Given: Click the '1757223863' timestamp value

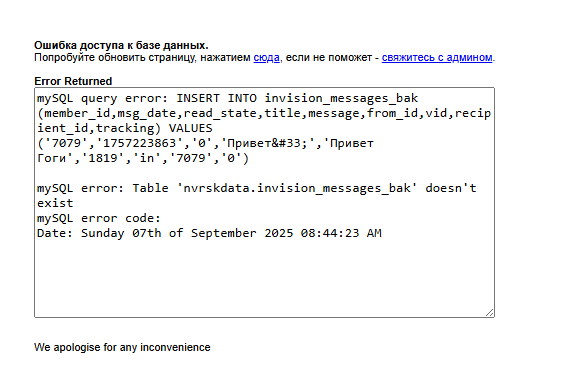Looking at the screenshot, I should pyautogui.click(x=139, y=143).
